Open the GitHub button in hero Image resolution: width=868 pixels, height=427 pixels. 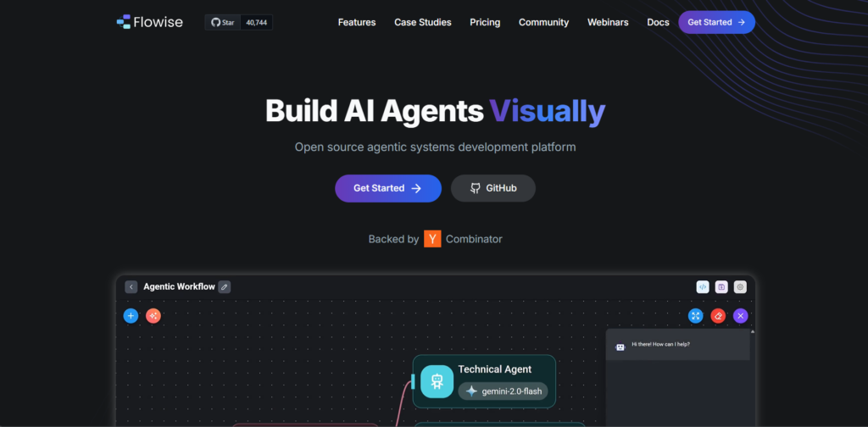493,188
